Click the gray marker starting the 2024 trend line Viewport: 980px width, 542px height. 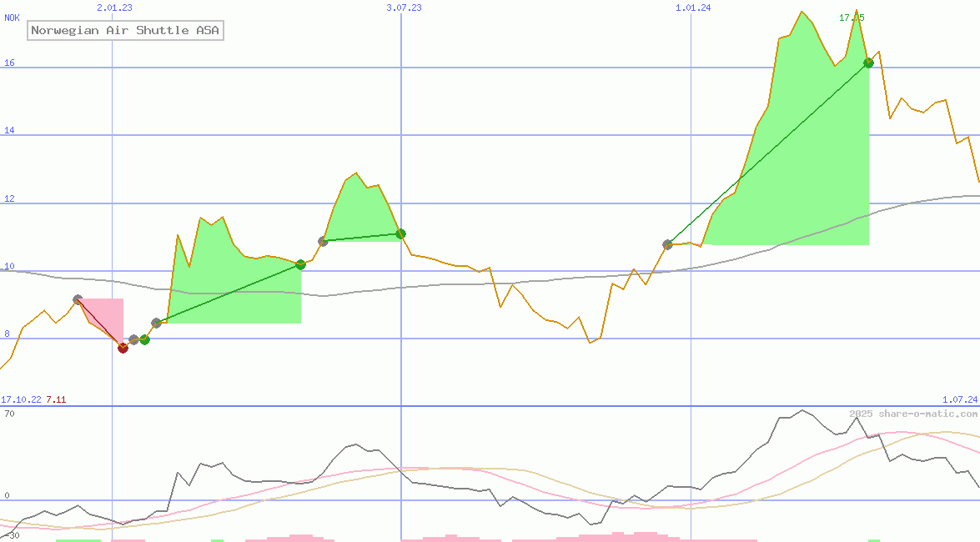coord(667,244)
